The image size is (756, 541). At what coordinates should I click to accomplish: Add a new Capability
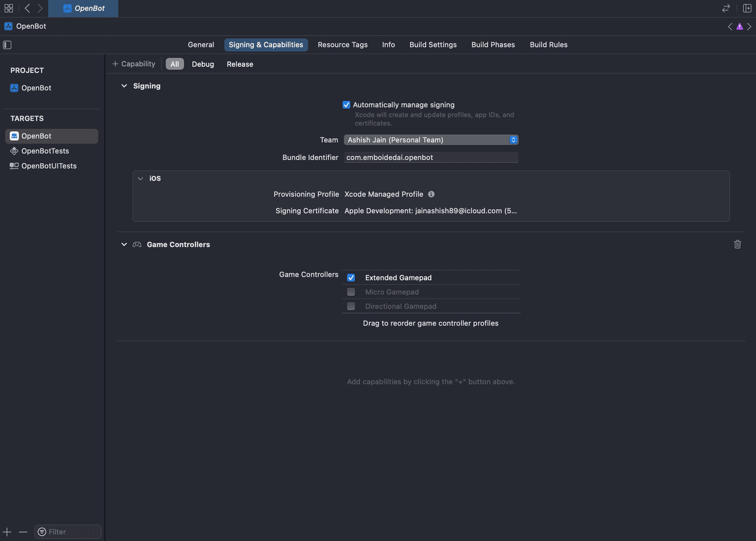(134, 64)
